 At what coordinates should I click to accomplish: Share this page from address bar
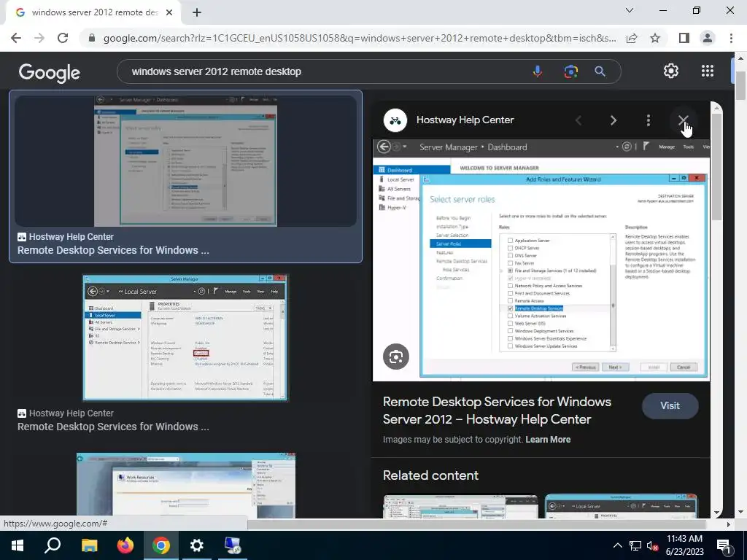click(x=632, y=38)
